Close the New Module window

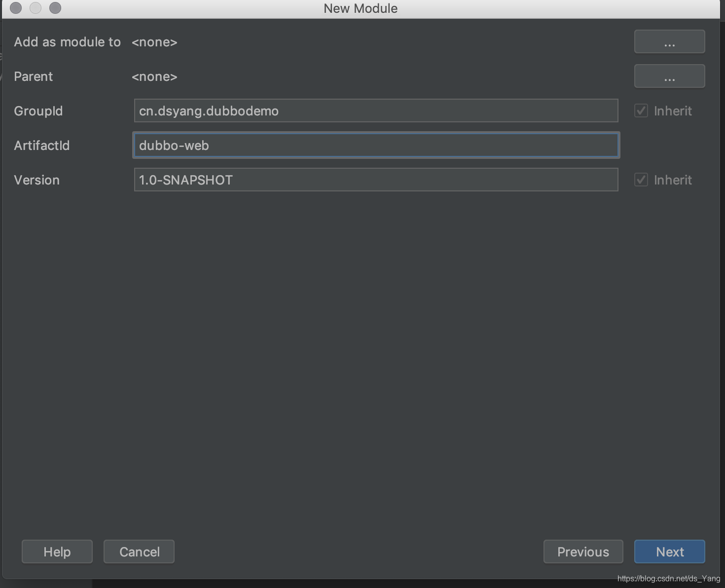(16, 8)
